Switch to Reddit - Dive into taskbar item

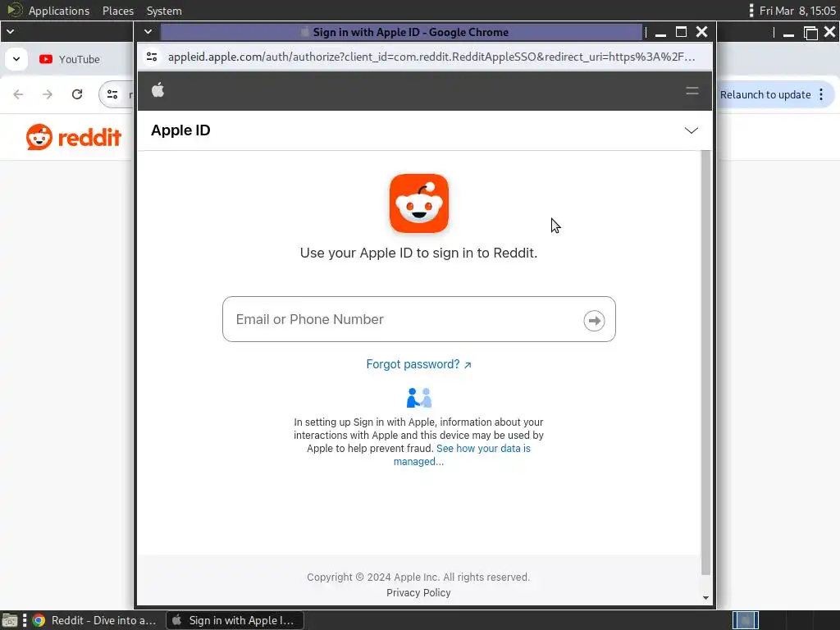click(x=94, y=620)
